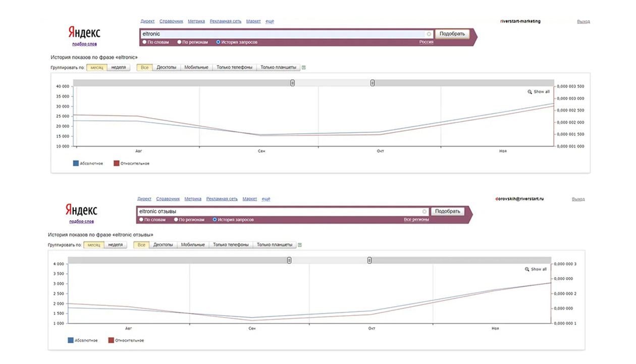Switch lower chart to Мобильные
Viewport: 636px width, 364px height.
click(193, 245)
